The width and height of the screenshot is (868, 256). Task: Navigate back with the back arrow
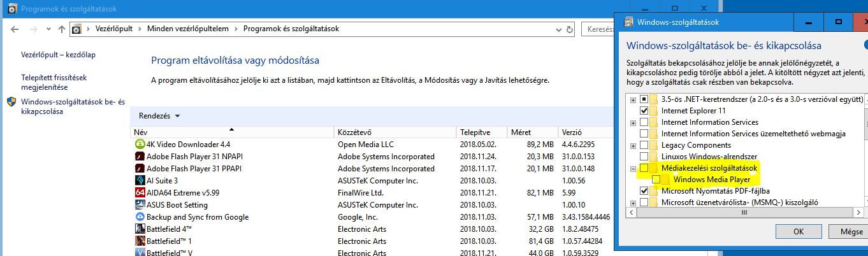[x=15, y=29]
